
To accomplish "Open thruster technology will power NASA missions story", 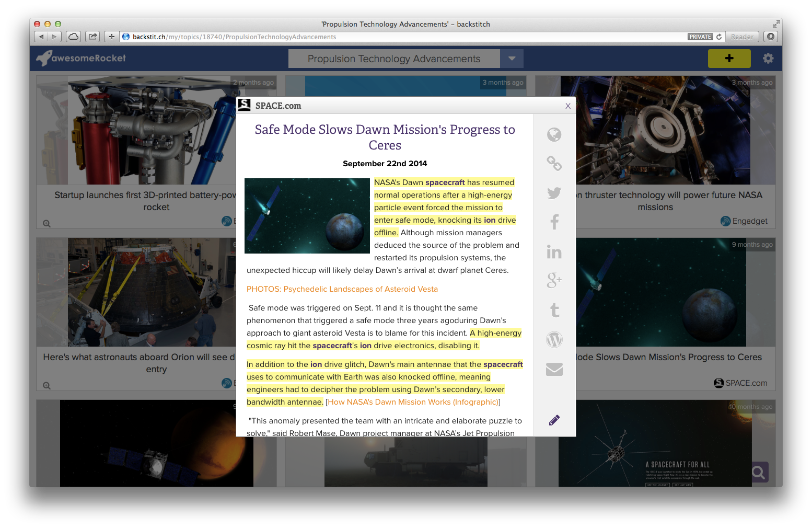I will (x=669, y=201).
